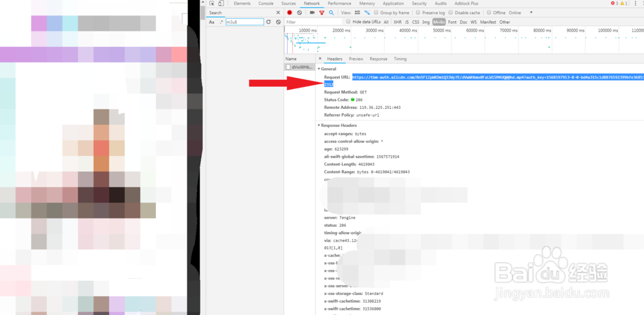Open the Sources tab
The width and height of the screenshot is (644, 315).
point(289,3)
